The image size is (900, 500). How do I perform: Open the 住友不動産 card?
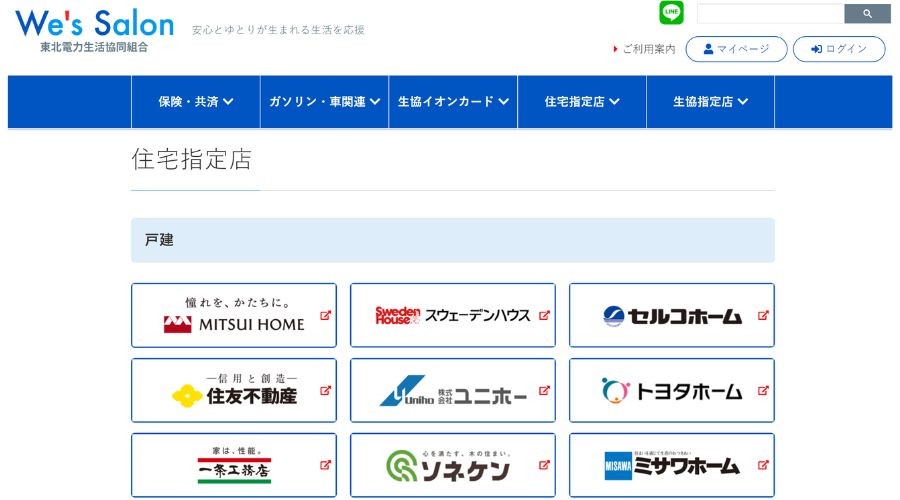point(234,390)
